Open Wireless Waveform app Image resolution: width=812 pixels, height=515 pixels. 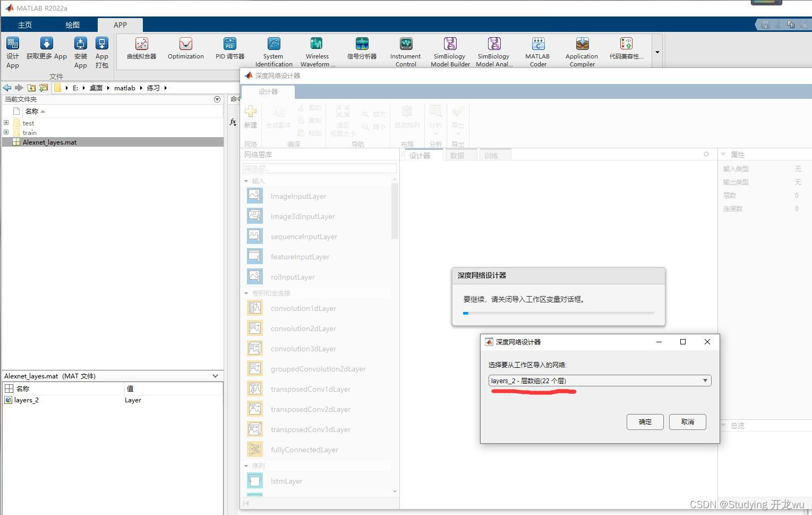coord(317,52)
